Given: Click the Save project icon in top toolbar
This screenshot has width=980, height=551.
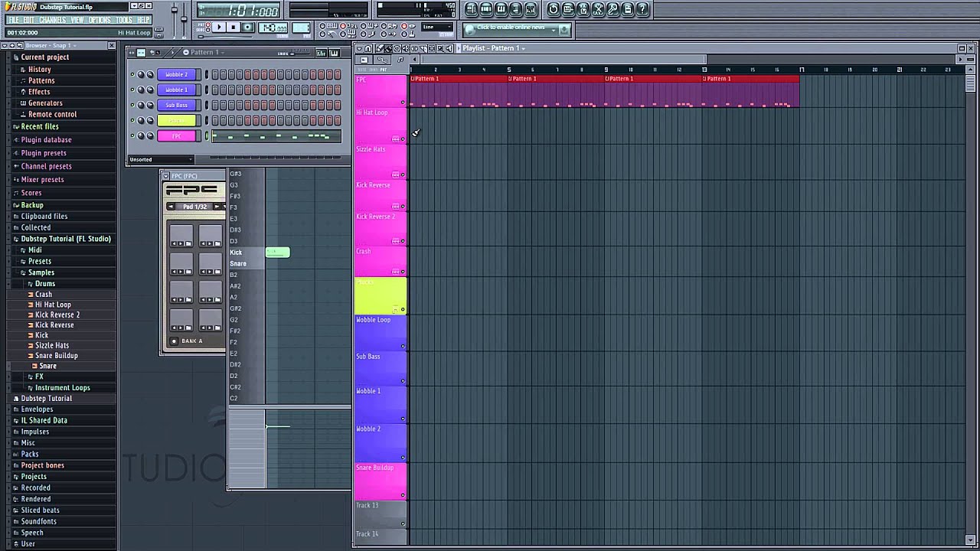Looking at the screenshot, I should tap(568, 9).
